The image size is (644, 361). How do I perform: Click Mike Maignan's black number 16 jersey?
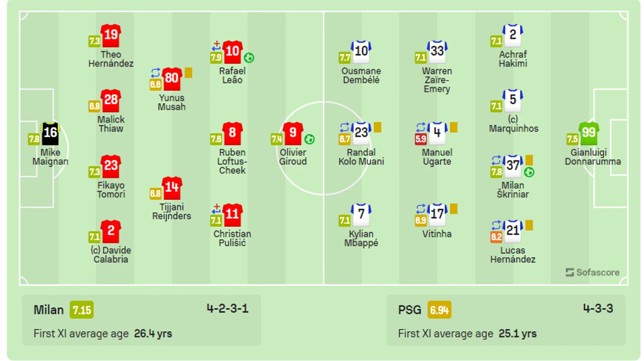click(50, 134)
